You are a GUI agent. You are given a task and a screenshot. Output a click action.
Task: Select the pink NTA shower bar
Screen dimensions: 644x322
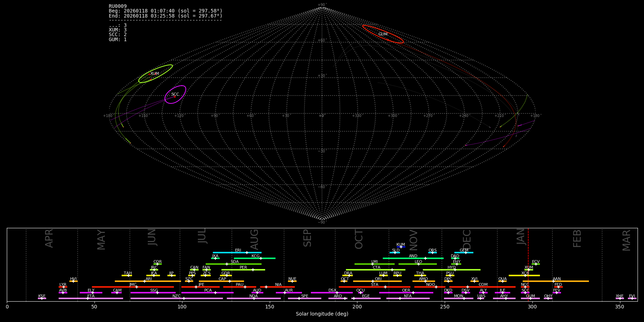pos(415,298)
